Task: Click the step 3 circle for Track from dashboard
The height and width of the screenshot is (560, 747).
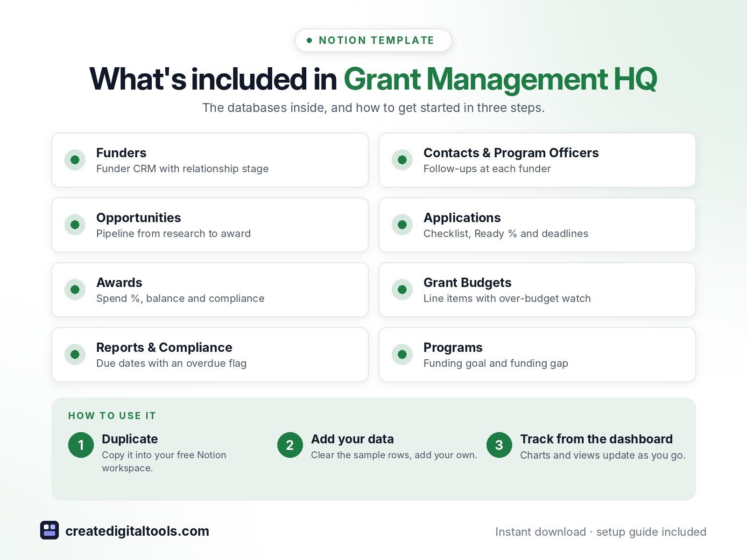Action: click(499, 445)
